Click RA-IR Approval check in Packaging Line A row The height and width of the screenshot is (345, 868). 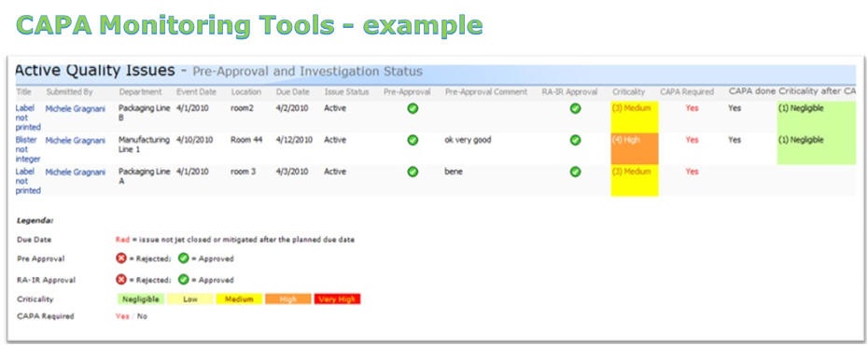tap(575, 172)
